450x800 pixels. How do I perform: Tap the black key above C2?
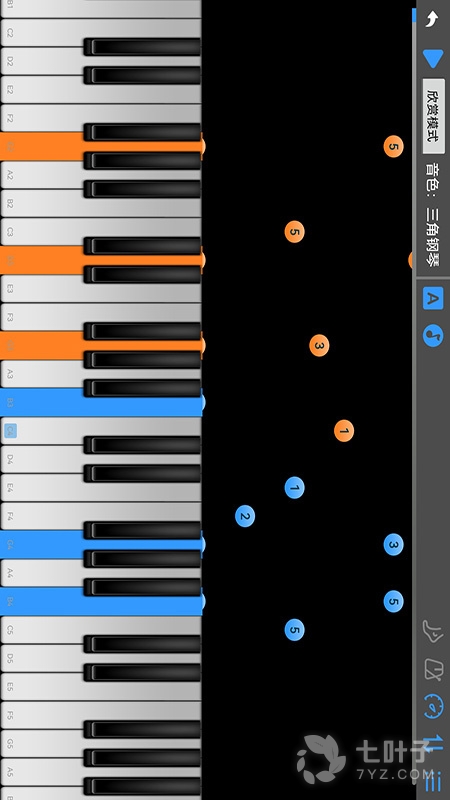point(142,47)
